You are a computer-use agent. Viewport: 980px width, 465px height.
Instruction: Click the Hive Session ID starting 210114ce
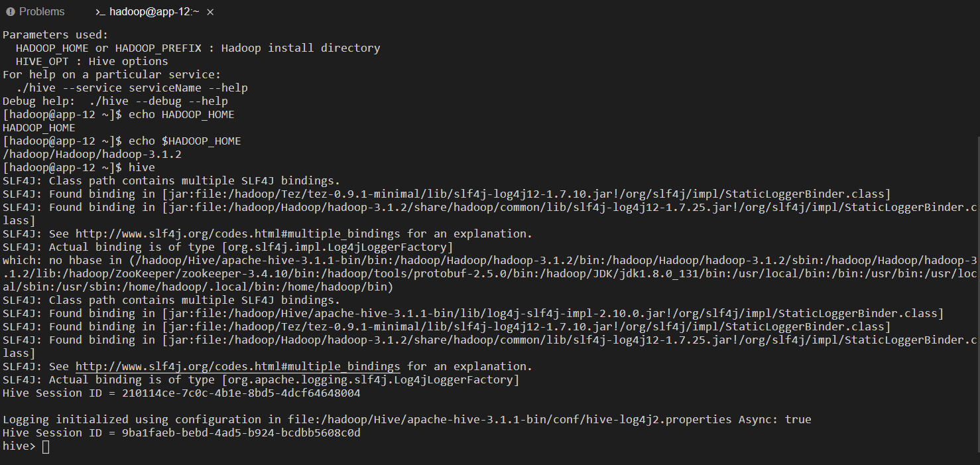[241, 393]
